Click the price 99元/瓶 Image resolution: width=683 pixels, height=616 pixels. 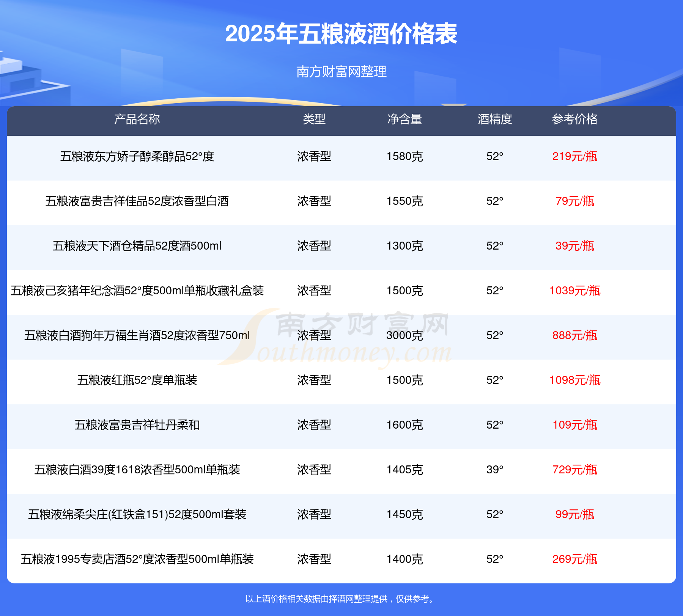tap(575, 514)
